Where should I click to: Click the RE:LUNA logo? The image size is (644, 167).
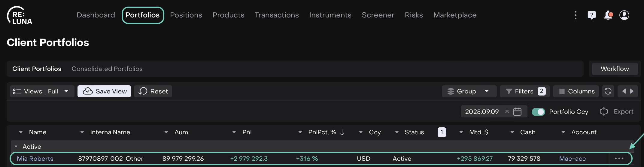pos(20,16)
